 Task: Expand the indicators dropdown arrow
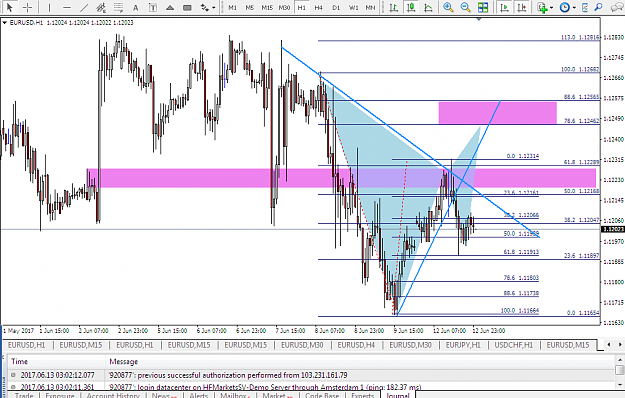pyautogui.click(x=552, y=8)
